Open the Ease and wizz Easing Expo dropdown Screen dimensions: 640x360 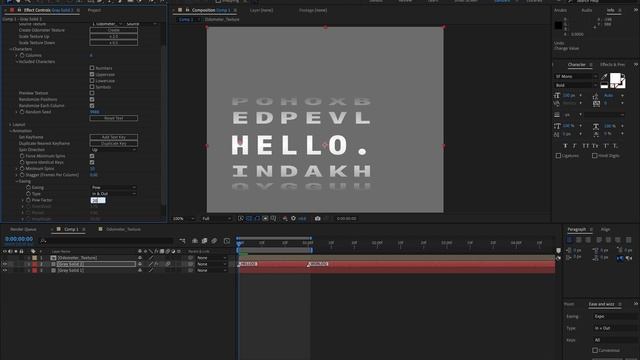point(616,316)
